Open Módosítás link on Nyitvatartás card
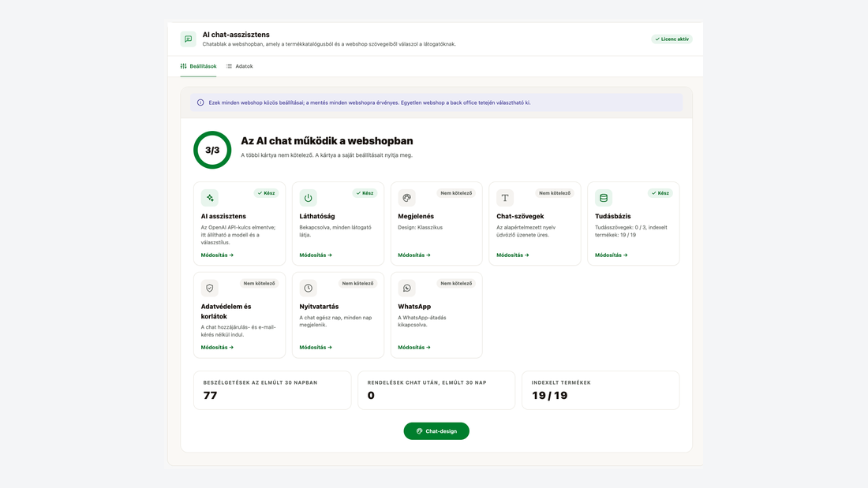This screenshot has height=488, width=868. (316, 348)
